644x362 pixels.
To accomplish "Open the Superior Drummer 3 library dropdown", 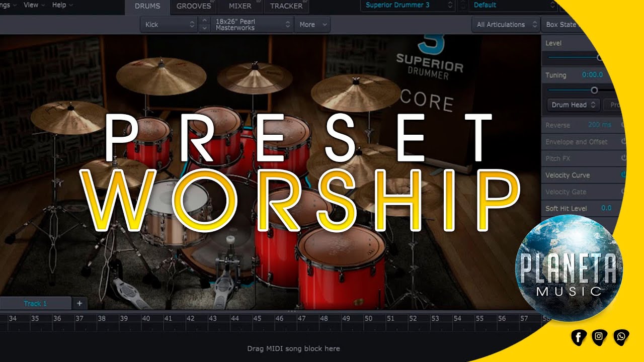I will tap(408, 5).
